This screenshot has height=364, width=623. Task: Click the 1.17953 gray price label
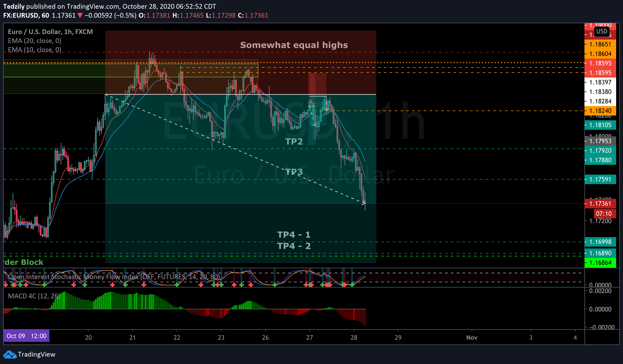(x=600, y=141)
